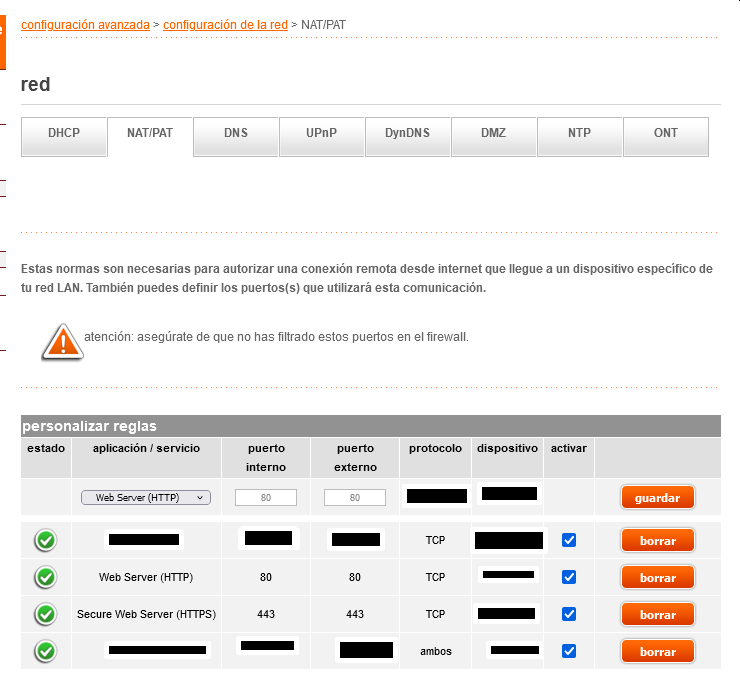Switch to the DHCP tab
Viewport: 740px width, 689px height.
coord(64,134)
